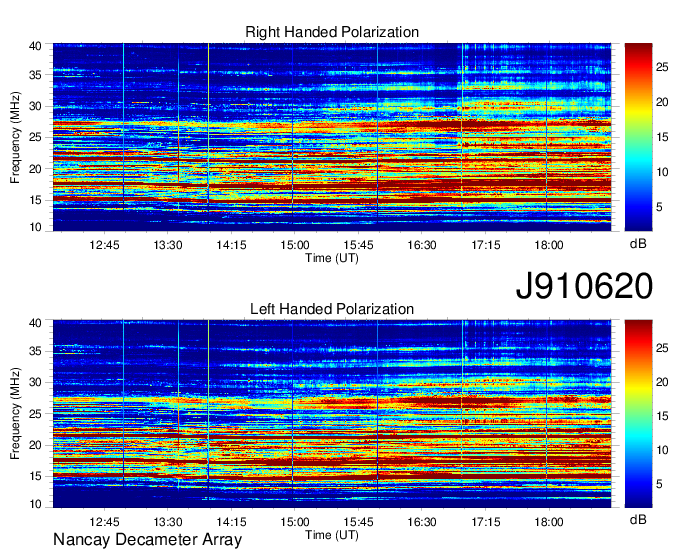Click the 25 MHz frequency tick of the Right Handed plot
Viewport: 680px width, 552px height.
[x=35, y=138]
